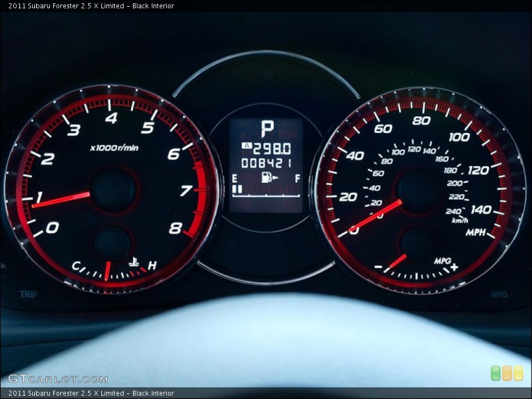Image resolution: width=532 pixels, height=399 pixels.
Task: Click the large 60 MPH speedometer number
Action: 383,129
